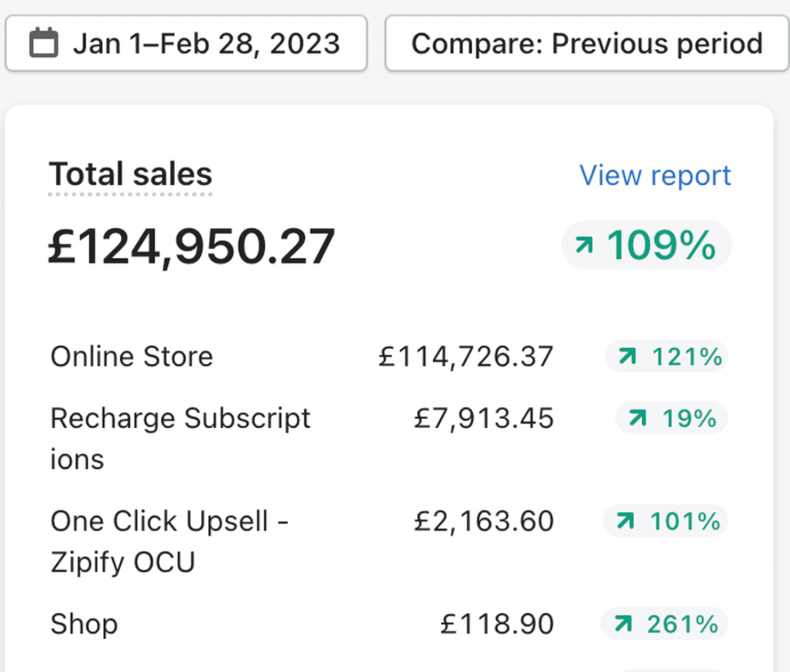
Task: Click the calendar icon in date picker
Action: [44, 43]
